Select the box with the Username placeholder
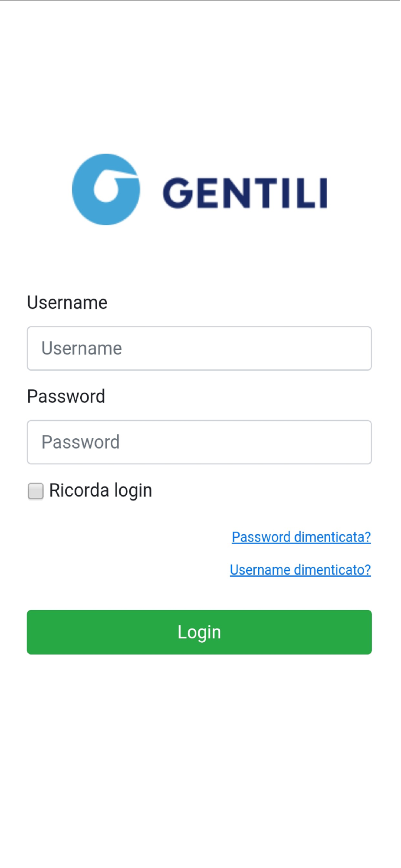The image size is (401, 868). coord(199,349)
